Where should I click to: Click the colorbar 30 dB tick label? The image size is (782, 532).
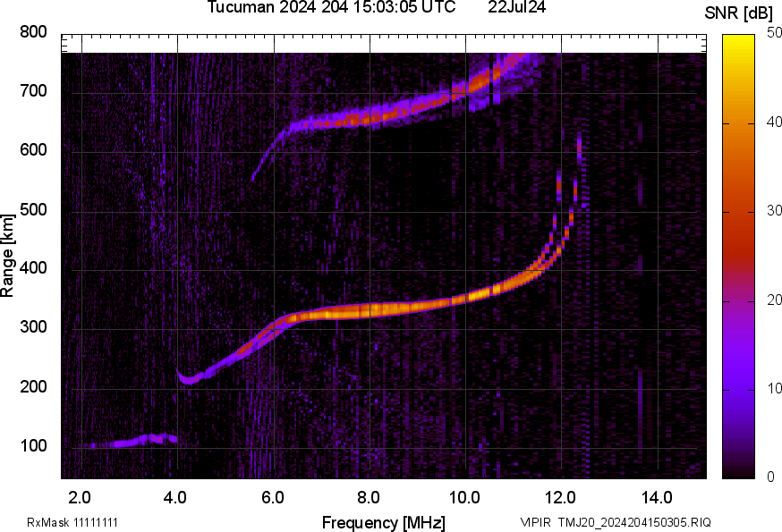[774, 210]
